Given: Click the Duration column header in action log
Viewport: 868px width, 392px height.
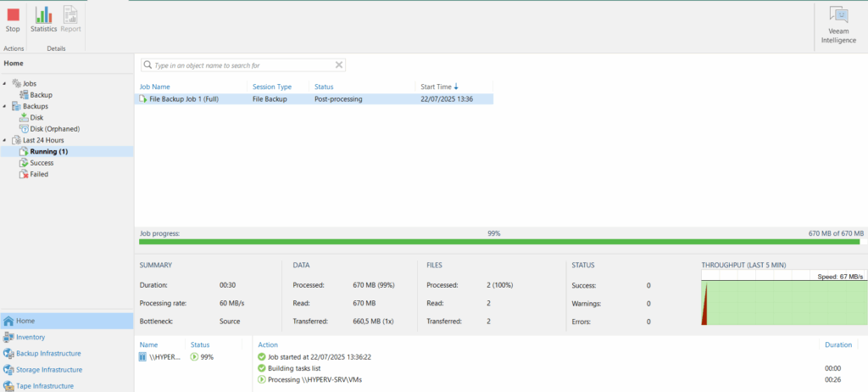Looking at the screenshot, I should [838, 344].
